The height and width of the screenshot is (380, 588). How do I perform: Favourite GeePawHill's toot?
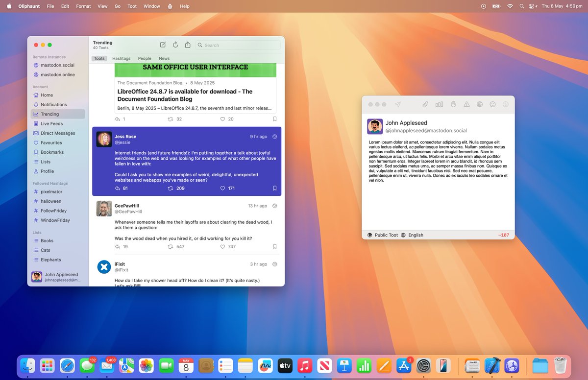(223, 246)
